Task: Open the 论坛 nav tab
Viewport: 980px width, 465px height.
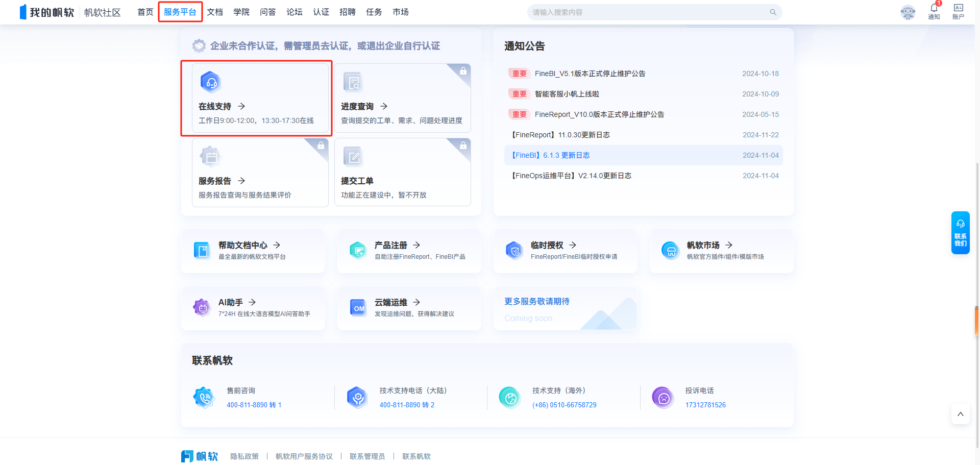Action: point(295,12)
